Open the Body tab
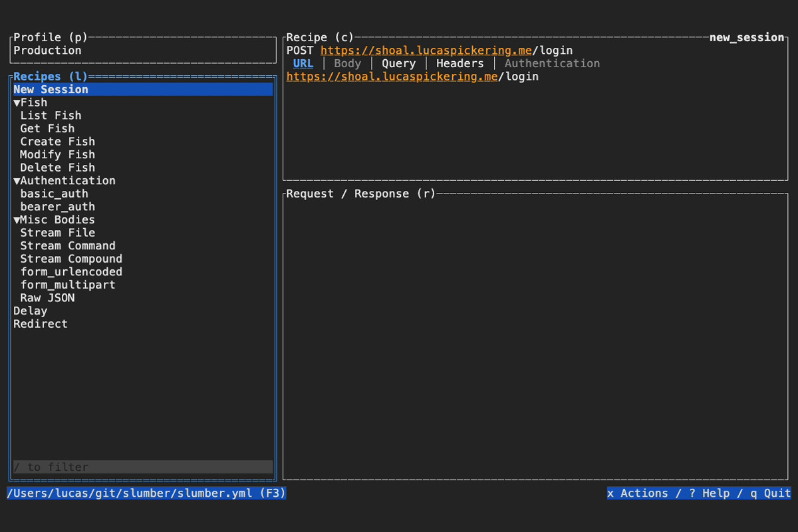The height and width of the screenshot is (532, 798). point(347,64)
